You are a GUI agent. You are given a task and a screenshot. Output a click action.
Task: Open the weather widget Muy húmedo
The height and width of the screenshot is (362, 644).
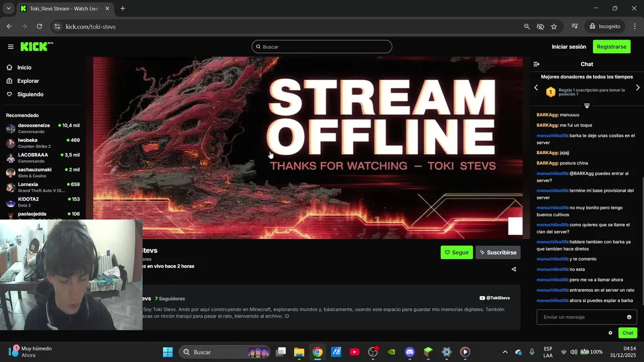click(x=30, y=352)
